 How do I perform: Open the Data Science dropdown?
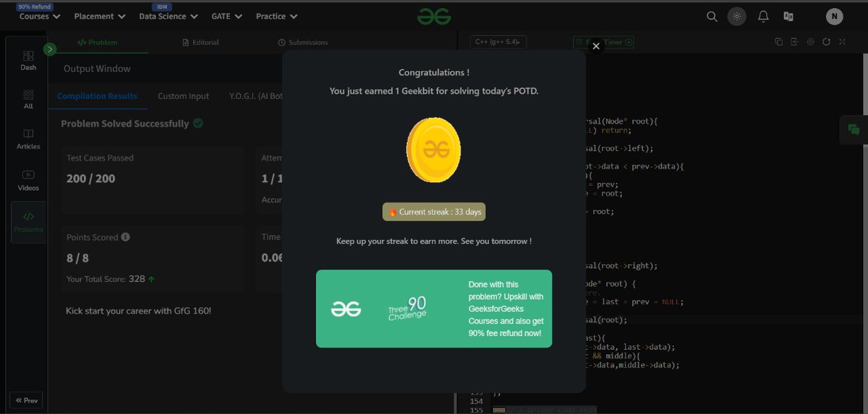pos(169,16)
